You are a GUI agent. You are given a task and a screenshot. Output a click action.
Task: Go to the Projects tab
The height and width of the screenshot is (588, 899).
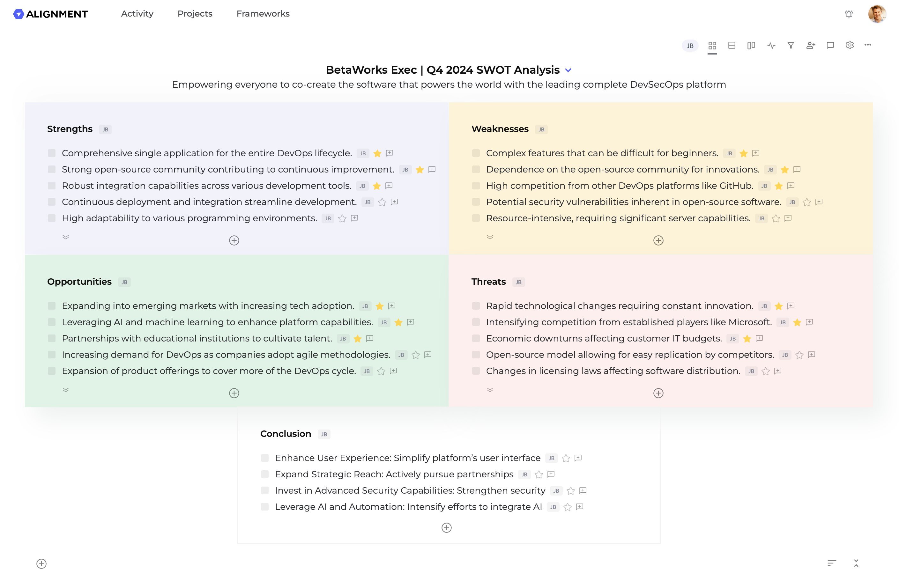(x=195, y=14)
